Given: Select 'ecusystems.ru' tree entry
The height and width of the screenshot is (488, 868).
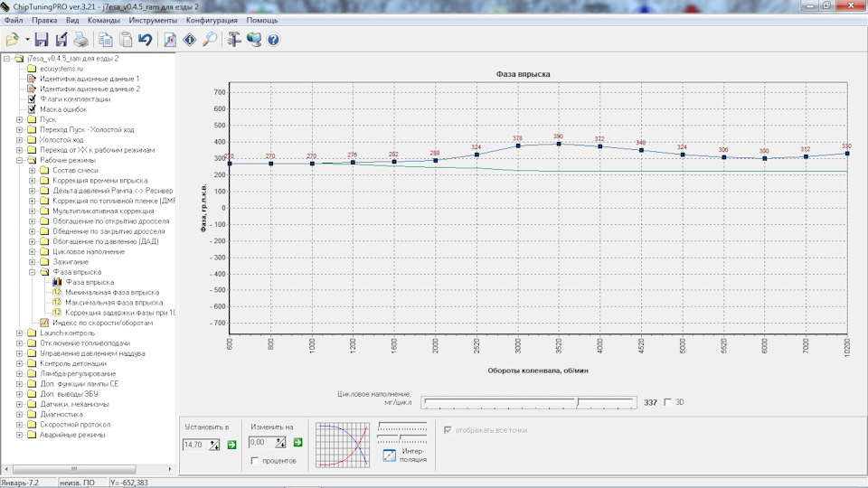Looking at the screenshot, I should 61,69.
